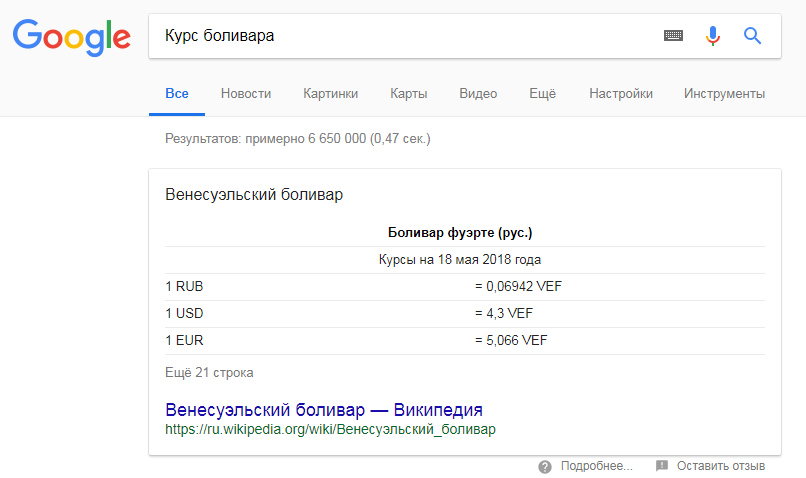The width and height of the screenshot is (806, 478).
Task: Click the = 5,066 VEF value
Action: click(x=511, y=340)
